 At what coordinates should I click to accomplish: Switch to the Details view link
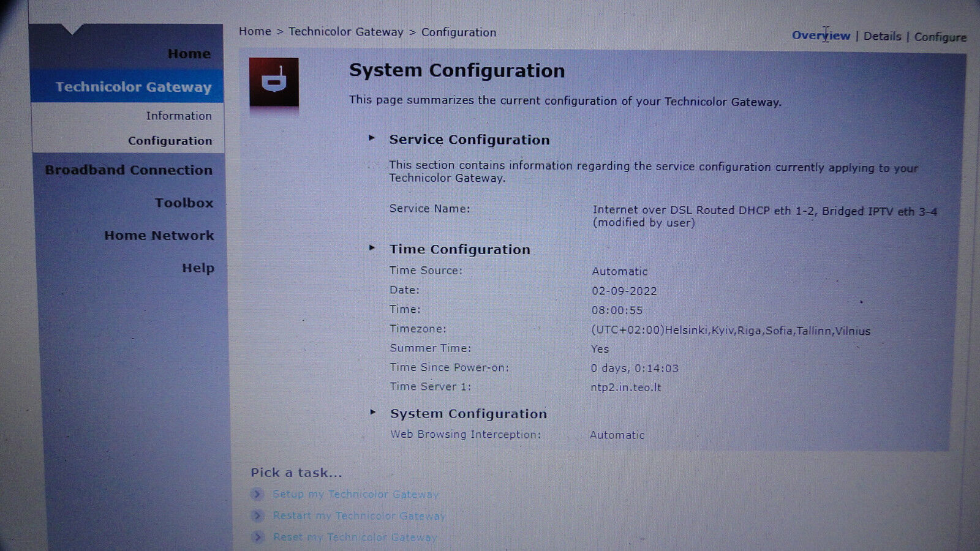click(x=883, y=36)
